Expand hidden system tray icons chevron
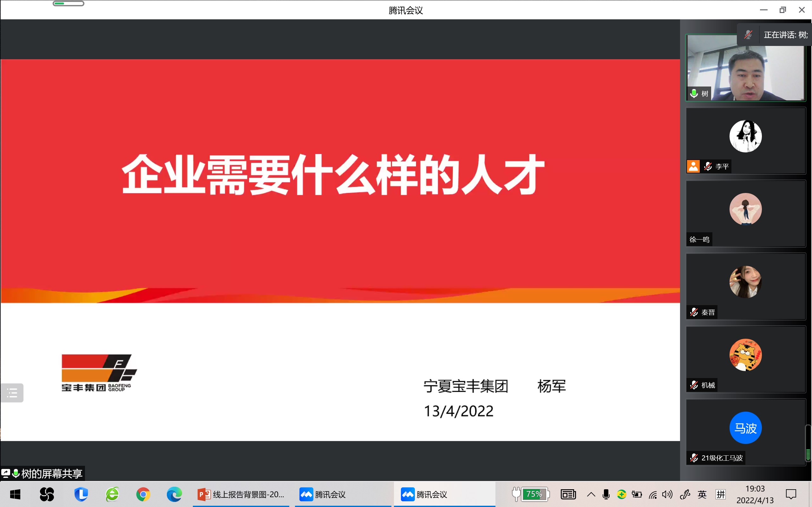This screenshot has height=507, width=812. [x=591, y=494]
